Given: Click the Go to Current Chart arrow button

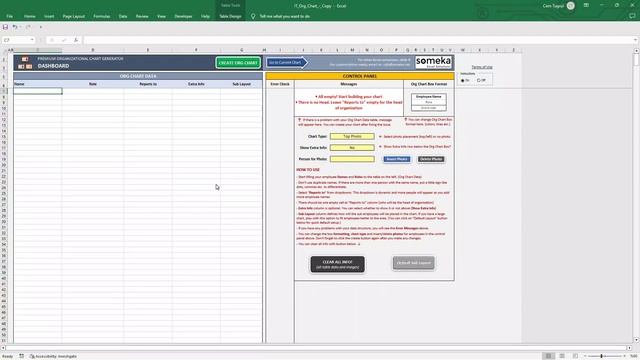Looking at the screenshot, I should 287,62.
